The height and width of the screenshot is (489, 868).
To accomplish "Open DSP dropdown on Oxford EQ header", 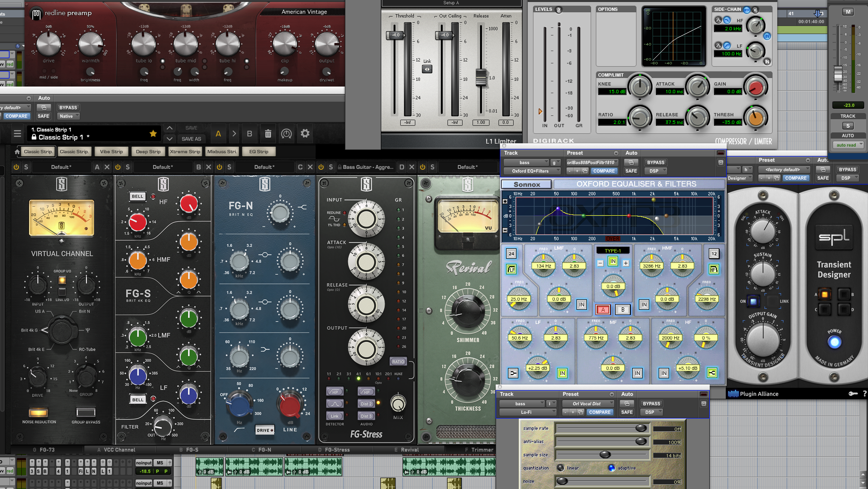I will click(655, 171).
